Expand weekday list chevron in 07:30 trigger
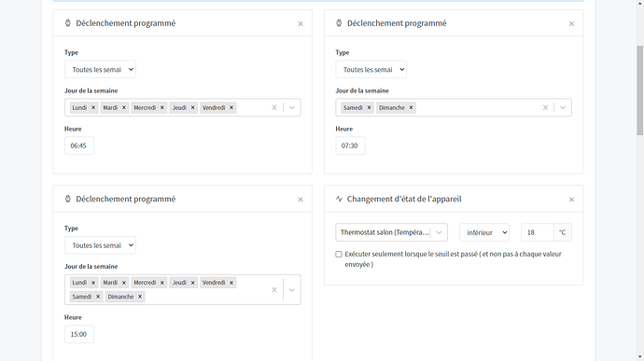Screen dimensions: 644x361 [563, 107]
